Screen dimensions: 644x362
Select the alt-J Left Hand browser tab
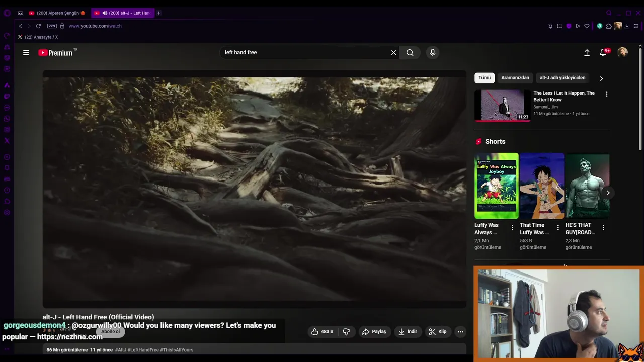pos(123,13)
